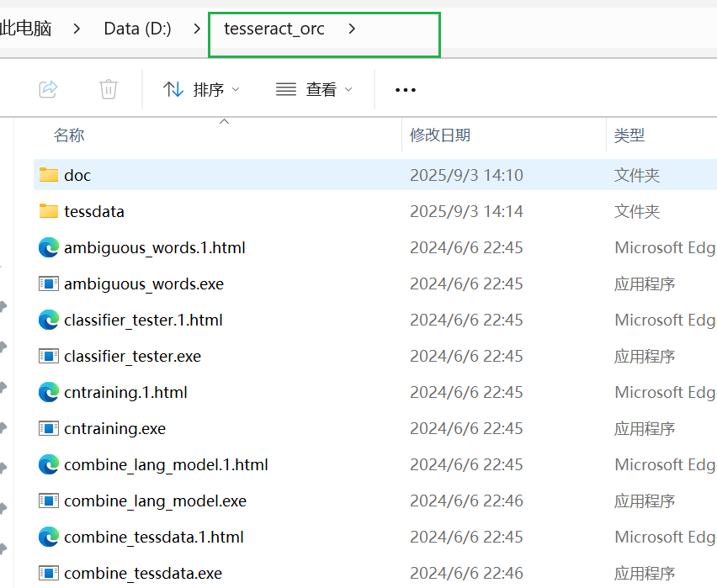Expand chevron after tesseract_orc in path
Viewport: 717px width, 588px height.
point(352,29)
